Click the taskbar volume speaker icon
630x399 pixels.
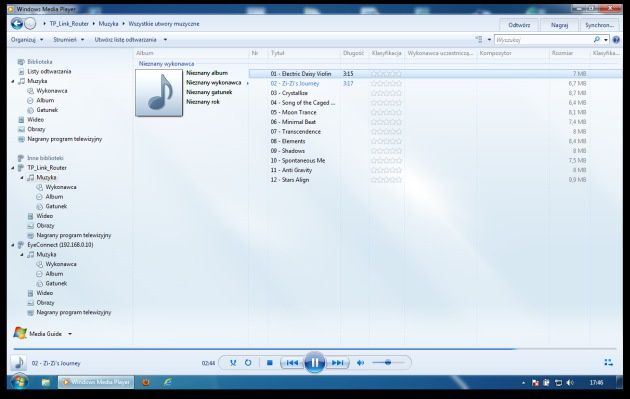coord(570,383)
